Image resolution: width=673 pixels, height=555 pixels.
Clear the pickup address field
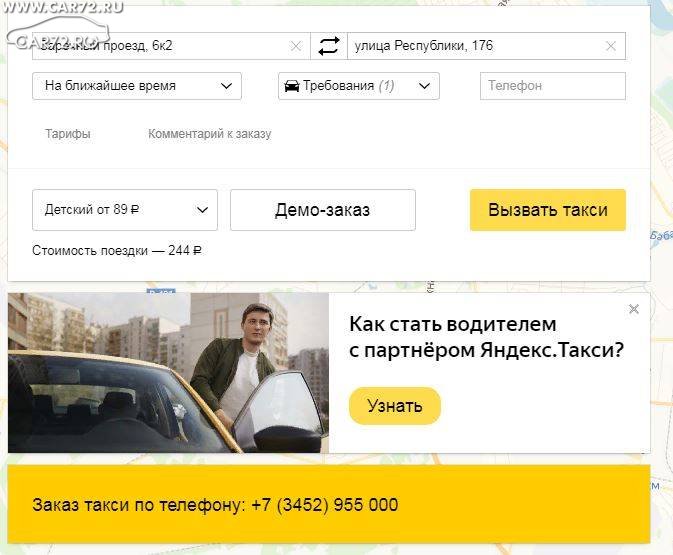(296, 46)
